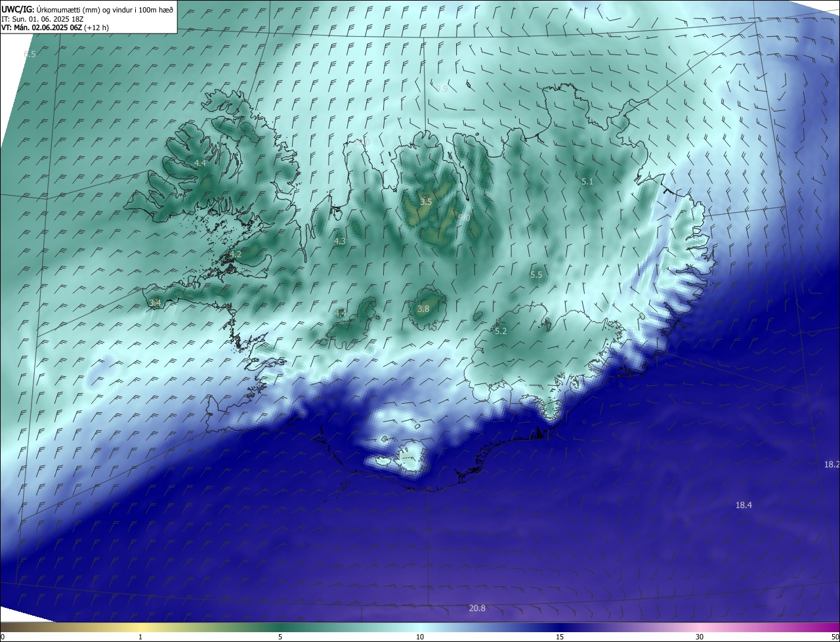
Task: Click the 9.9 value label
Action: (x=442, y=89)
